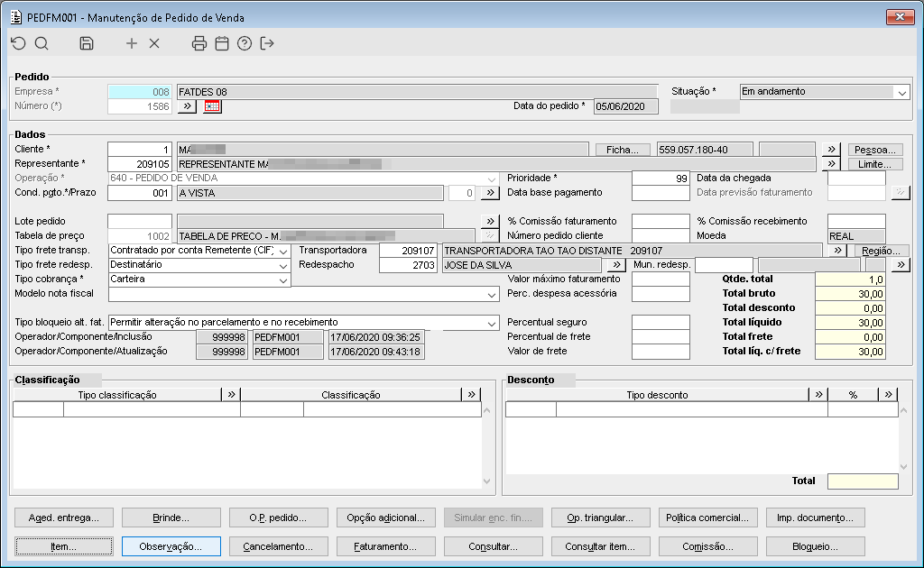Open the Tipo frete transp. dropdown
This screenshot has height=568, width=924.
tap(282, 251)
